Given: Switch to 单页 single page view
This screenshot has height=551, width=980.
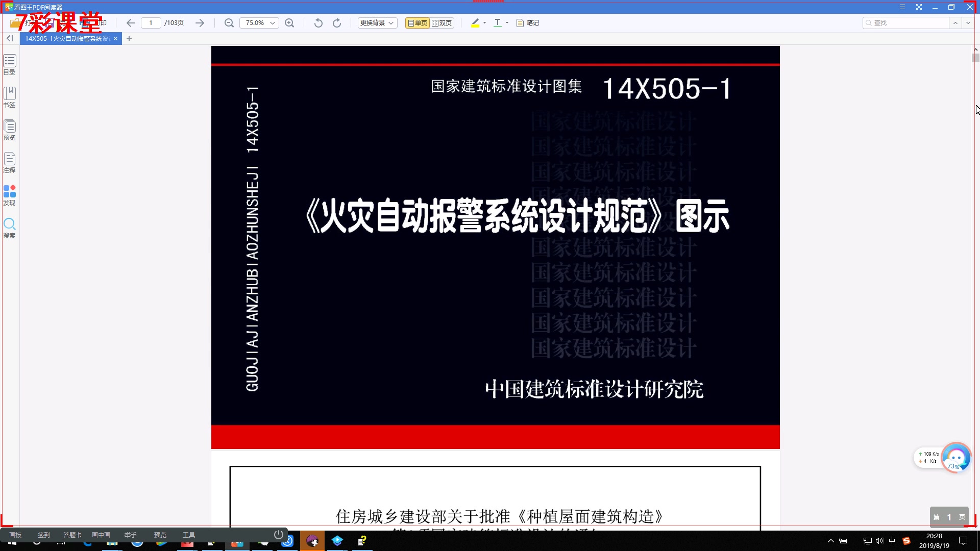Looking at the screenshot, I should tap(418, 23).
